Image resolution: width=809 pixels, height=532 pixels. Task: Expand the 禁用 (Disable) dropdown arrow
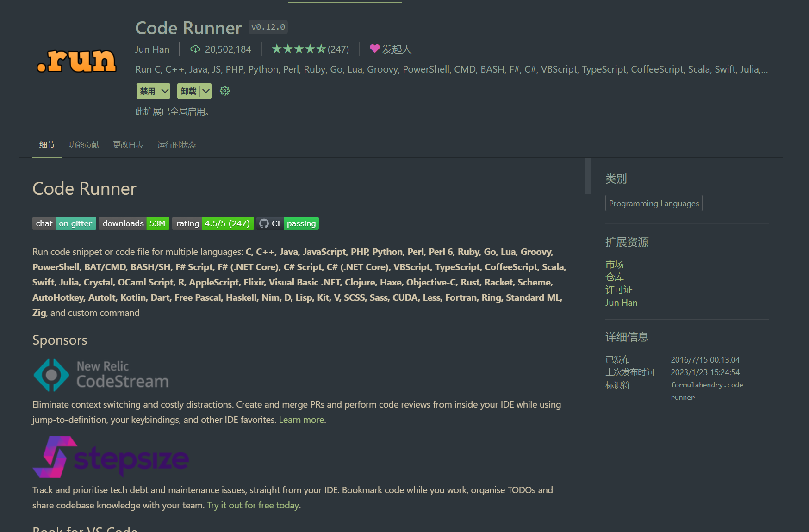[165, 91]
